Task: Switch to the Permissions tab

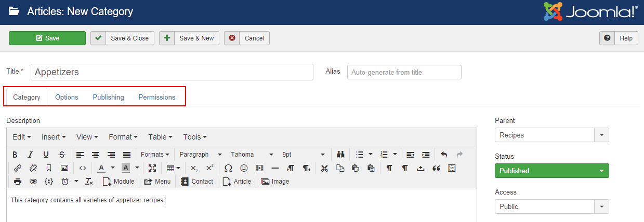Action: tap(157, 97)
